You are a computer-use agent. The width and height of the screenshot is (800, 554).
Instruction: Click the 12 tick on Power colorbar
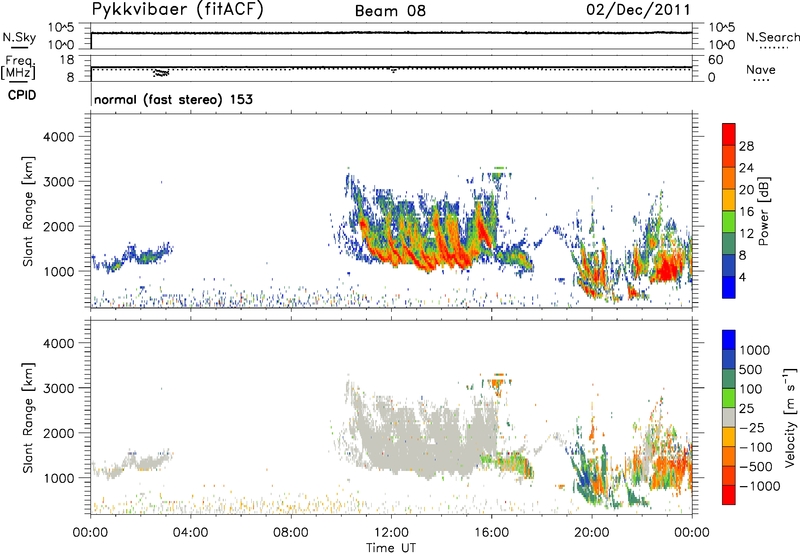pyautogui.click(x=746, y=234)
